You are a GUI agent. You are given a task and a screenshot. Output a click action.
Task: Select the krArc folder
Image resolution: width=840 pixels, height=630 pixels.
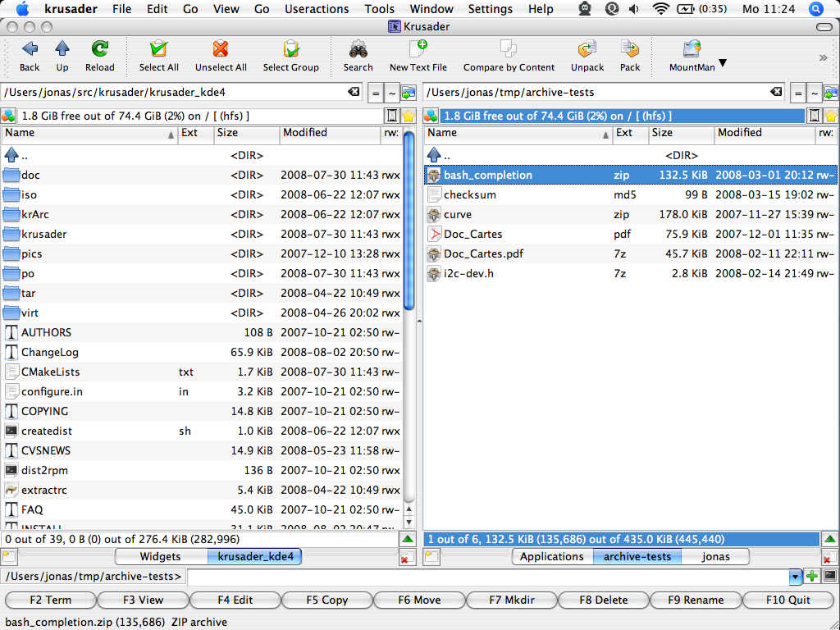point(202,214)
